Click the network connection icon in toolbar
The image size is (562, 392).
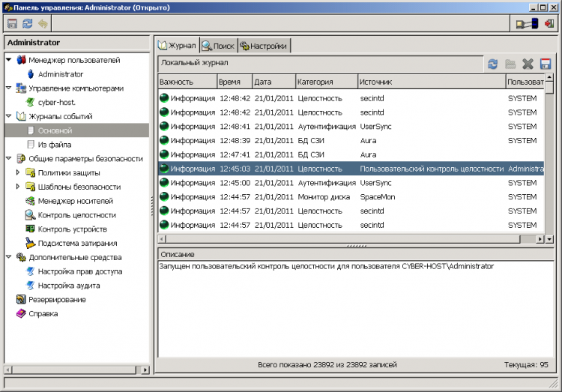[528, 24]
